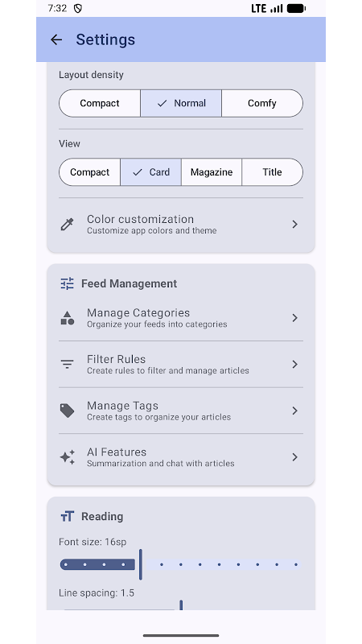Switch view to Magazine
Screen dimensions: 362x644
pos(212,172)
